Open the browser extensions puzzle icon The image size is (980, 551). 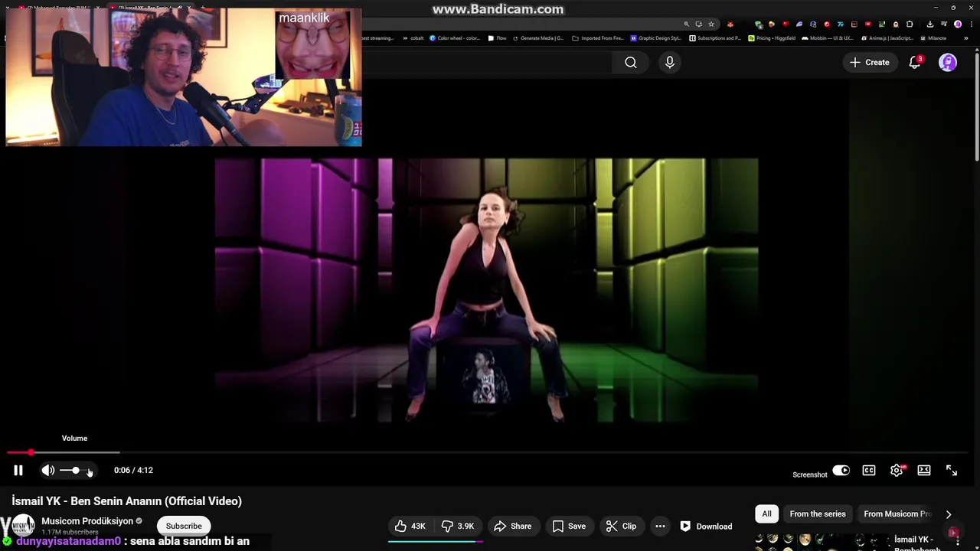pyautogui.click(x=909, y=24)
